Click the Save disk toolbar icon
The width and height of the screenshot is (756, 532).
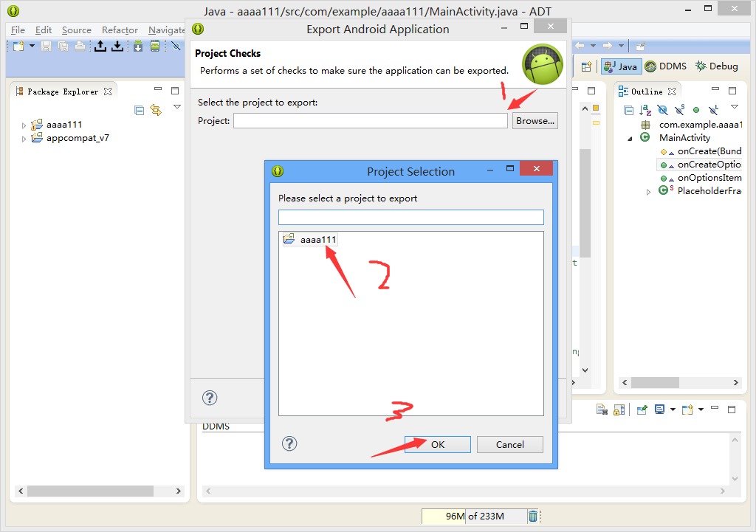(x=47, y=46)
